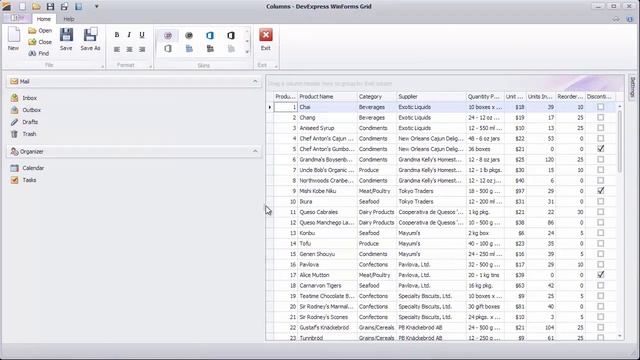This screenshot has width=640, height=360.
Task: Uncheck Discontinued for Chef Anton's Gumbo row
Action: coord(600,149)
